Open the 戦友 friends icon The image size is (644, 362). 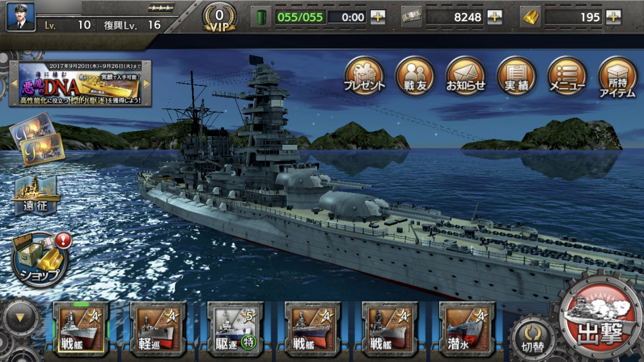pyautogui.click(x=415, y=76)
